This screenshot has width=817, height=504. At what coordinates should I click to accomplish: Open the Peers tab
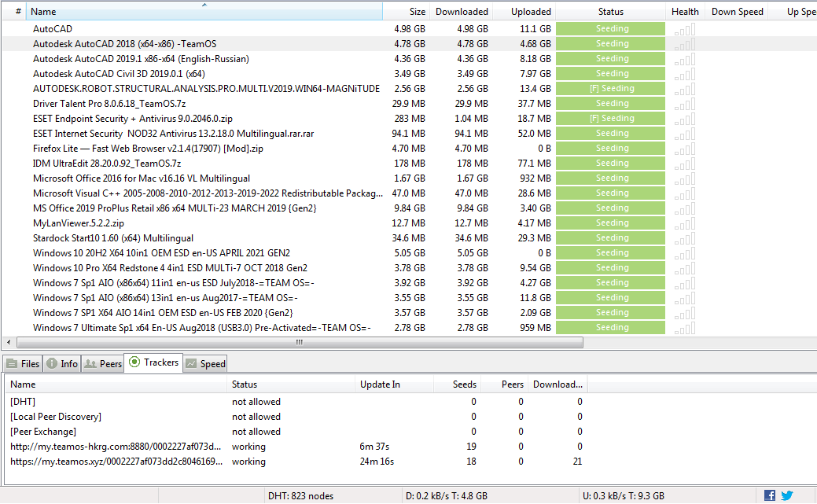pyautogui.click(x=103, y=364)
